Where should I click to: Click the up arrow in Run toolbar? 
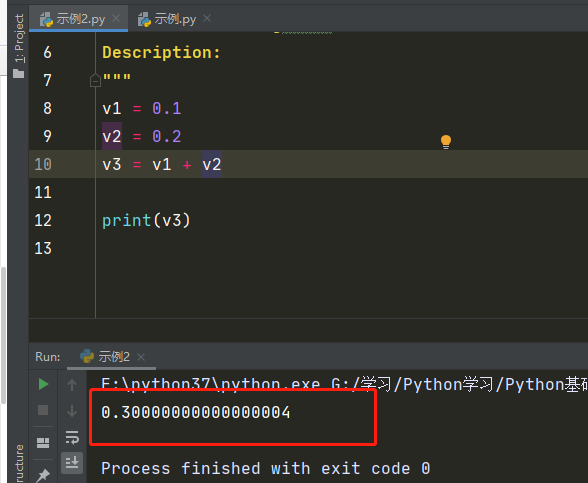(x=72, y=385)
